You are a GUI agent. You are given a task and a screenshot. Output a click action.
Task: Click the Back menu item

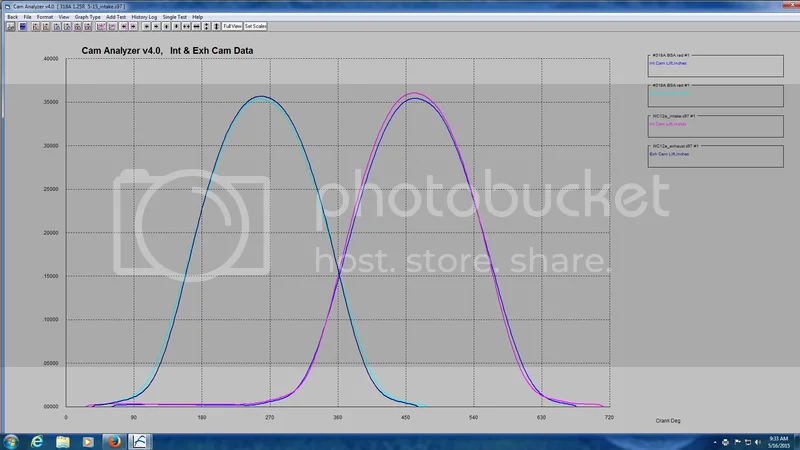(x=12, y=17)
